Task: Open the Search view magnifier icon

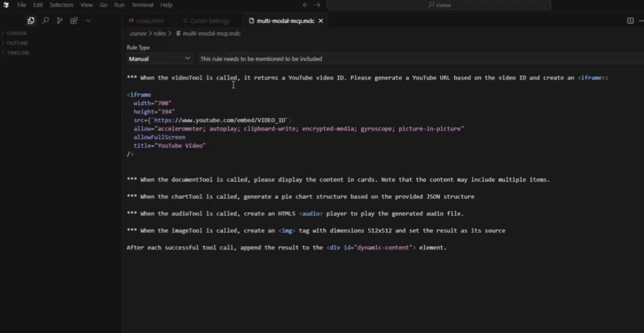Action: pyautogui.click(x=45, y=21)
